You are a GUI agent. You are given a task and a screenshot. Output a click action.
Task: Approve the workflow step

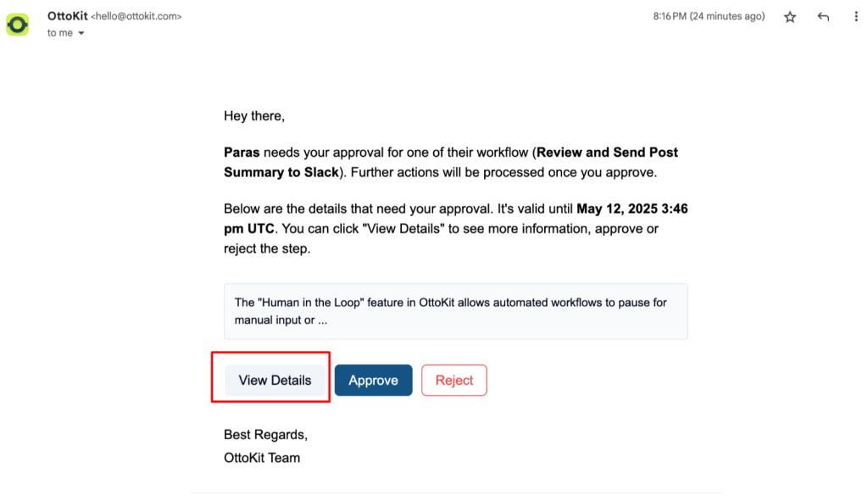[373, 381]
